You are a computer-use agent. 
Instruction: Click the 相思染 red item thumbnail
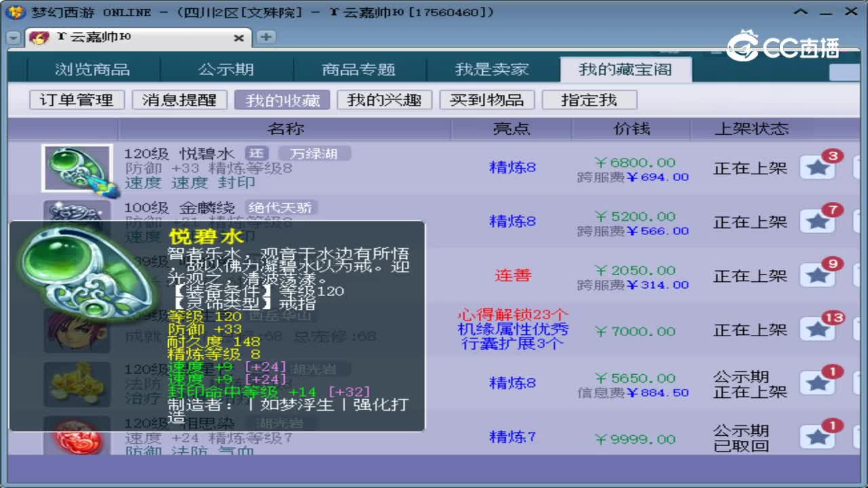(x=77, y=437)
